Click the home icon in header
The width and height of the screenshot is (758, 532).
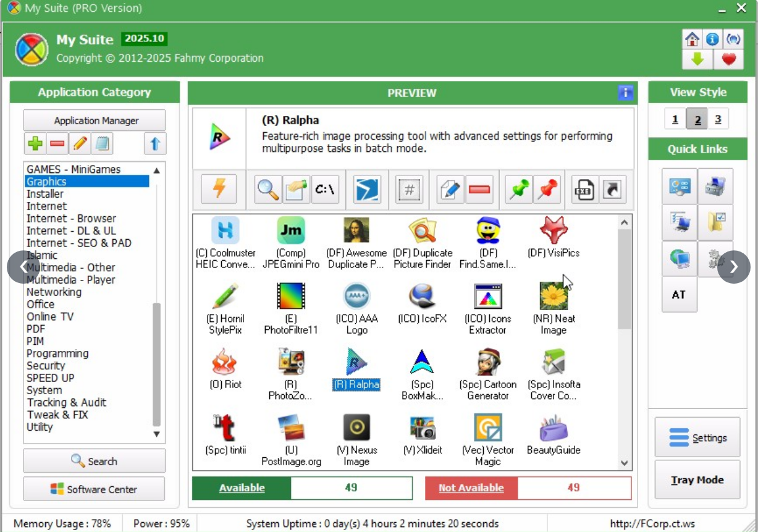coord(693,40)
